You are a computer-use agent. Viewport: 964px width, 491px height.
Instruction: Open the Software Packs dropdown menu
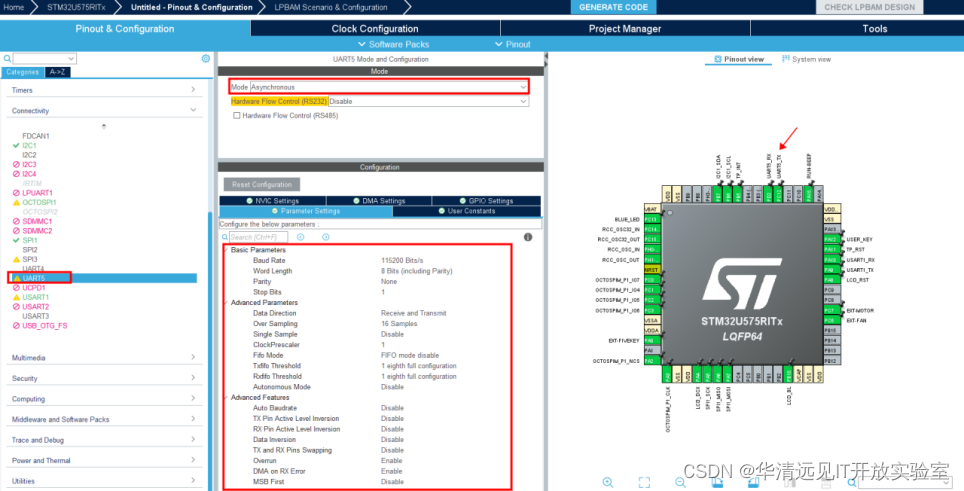(393, 44)
